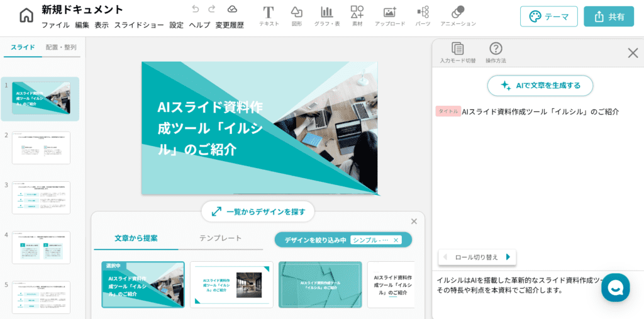
Task: Select the テキスト text tool
Action: 269,16
